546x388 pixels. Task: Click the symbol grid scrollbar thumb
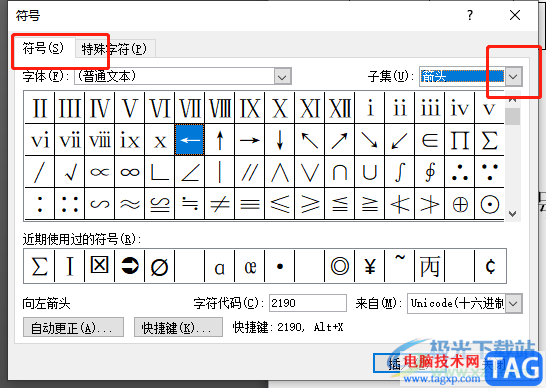(x=512, y=116)
